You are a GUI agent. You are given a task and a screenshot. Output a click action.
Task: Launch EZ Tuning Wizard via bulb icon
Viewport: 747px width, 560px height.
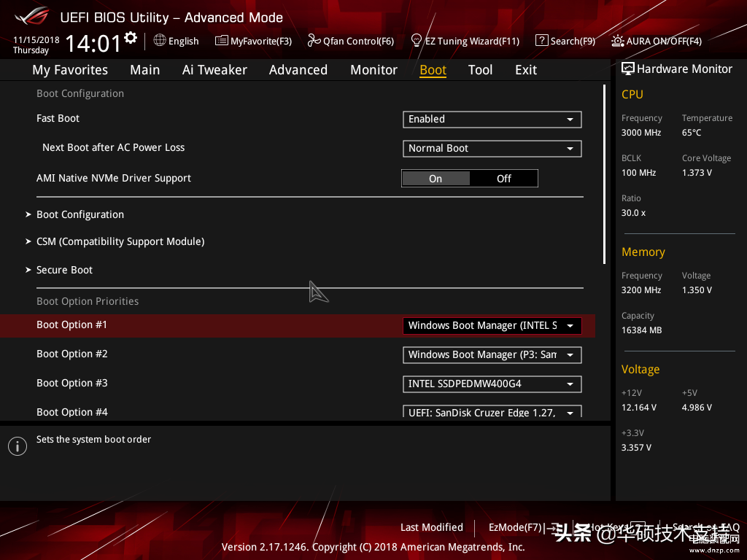(x=417, y=41)
